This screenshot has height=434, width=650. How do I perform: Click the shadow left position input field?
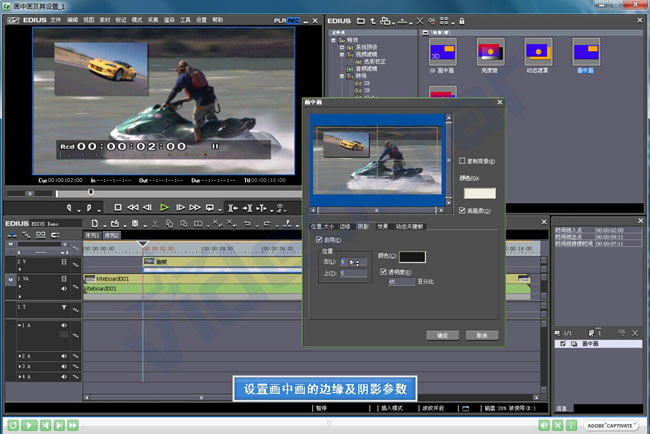pyautogui.click(x=353, y=262)
